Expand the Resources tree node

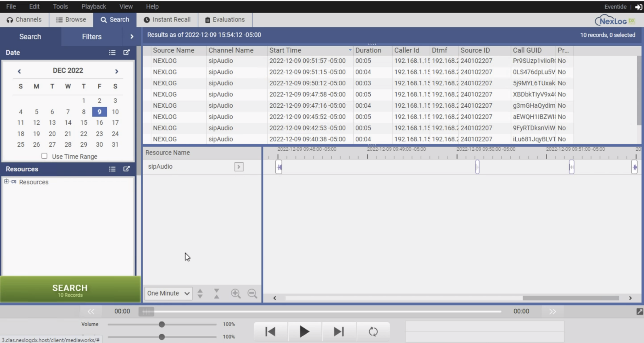click(x=7, y=182)
